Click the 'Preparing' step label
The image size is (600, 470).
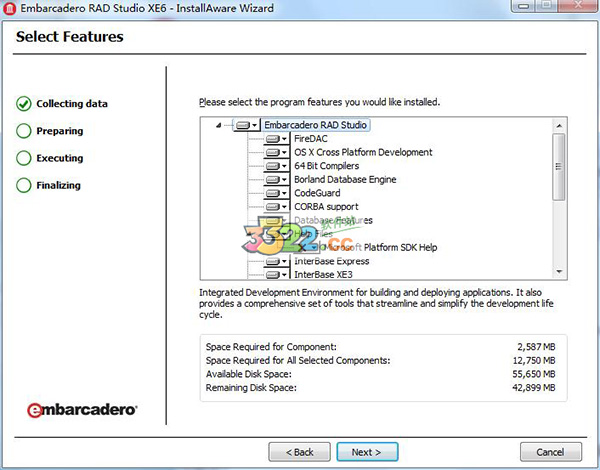60,131
